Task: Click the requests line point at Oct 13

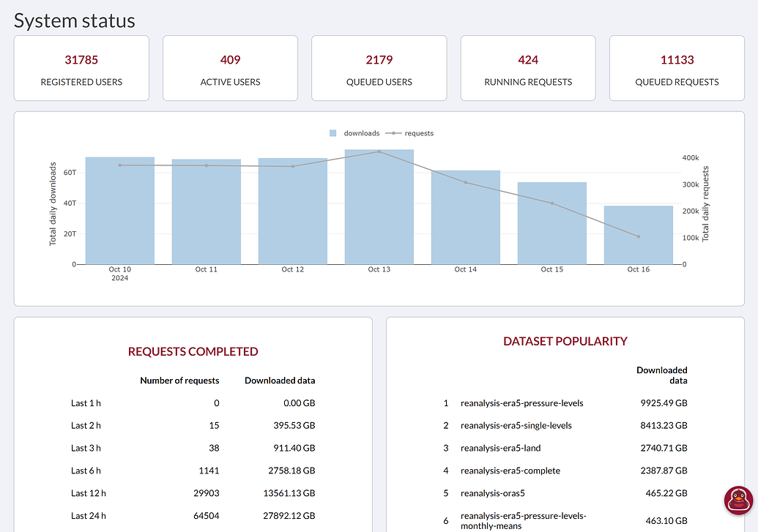Action: (x=379, y=151)
